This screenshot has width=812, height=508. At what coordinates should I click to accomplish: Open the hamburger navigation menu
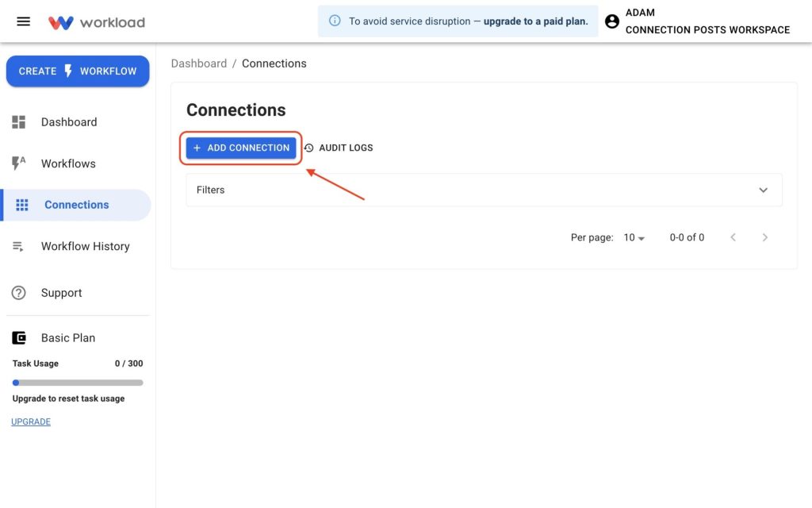point(23,21)
